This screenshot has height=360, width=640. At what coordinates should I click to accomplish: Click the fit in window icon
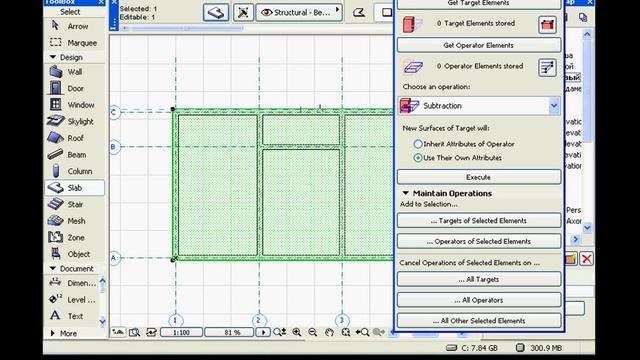click(x=345, y=332)
